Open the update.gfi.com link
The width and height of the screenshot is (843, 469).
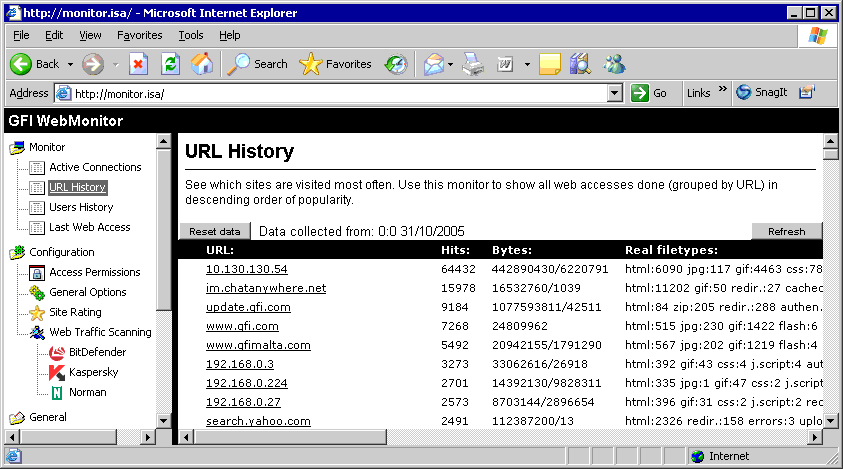(x=248, y=308)
